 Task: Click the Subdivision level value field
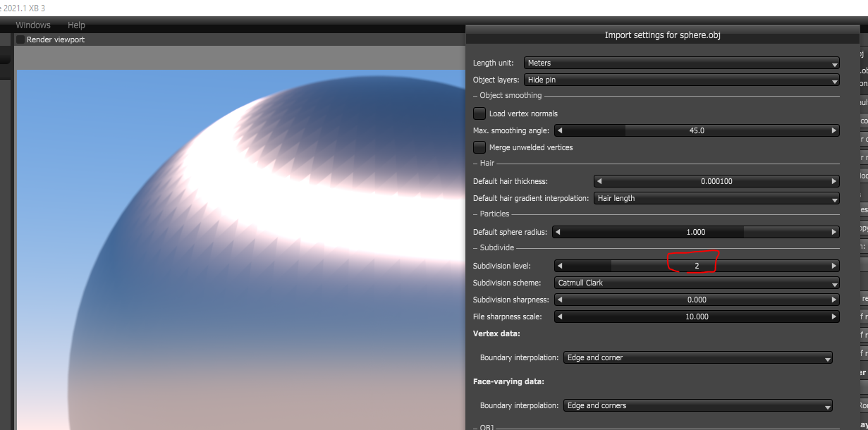697,266
